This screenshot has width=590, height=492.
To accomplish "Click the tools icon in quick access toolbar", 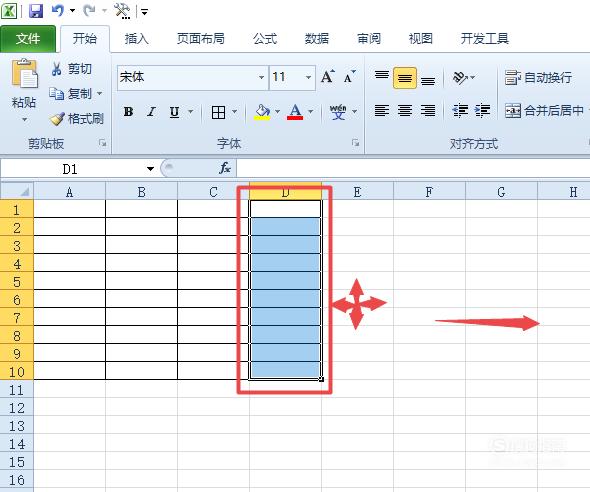I will 122,11.
